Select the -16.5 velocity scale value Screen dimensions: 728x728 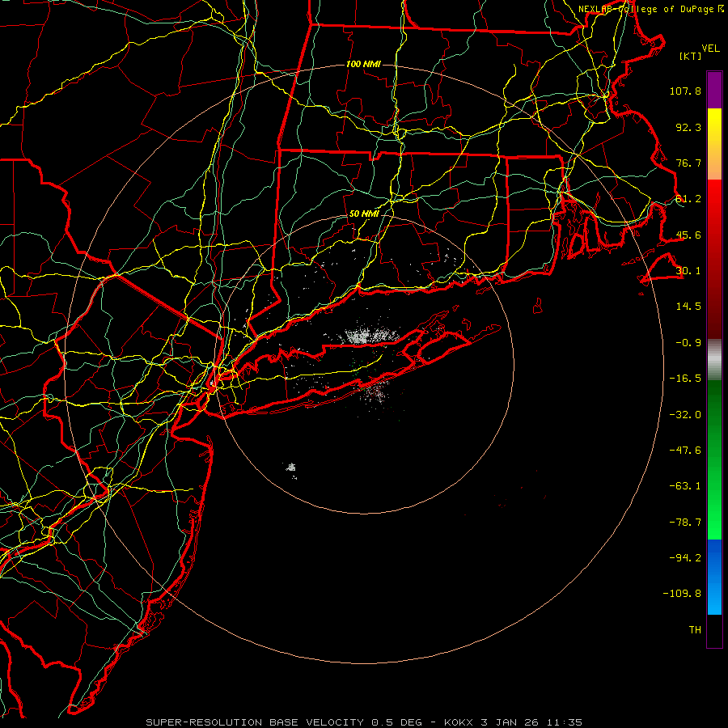click(685, 379)
